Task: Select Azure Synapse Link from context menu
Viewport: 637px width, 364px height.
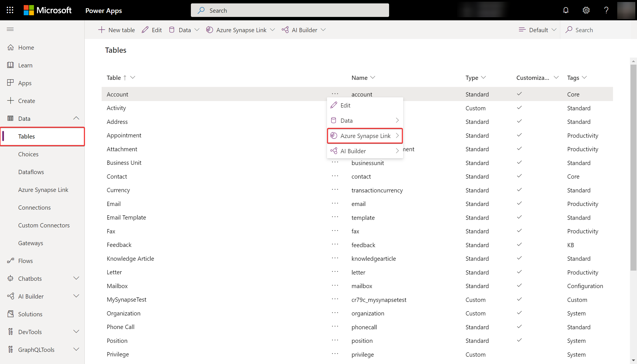Action: pyautogui.click(x=365, y=135)
